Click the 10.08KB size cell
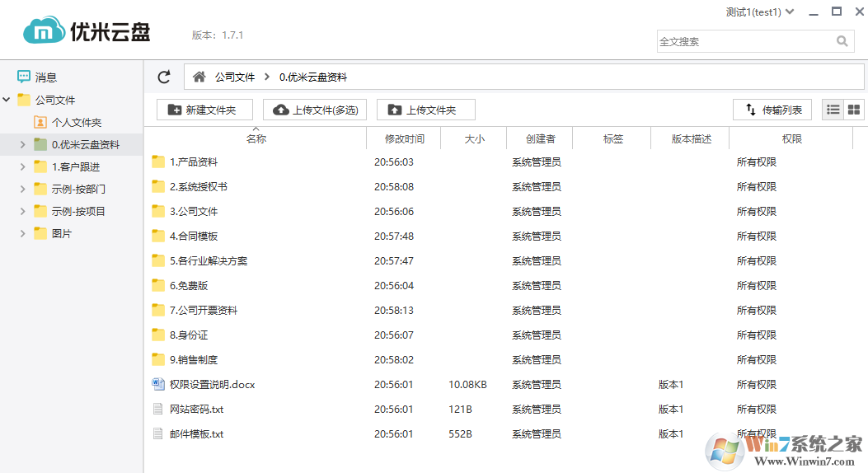 click(x=467, y=384)
